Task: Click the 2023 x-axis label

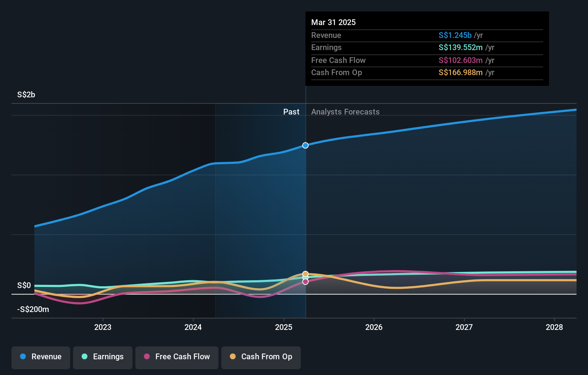Action: 103,327
